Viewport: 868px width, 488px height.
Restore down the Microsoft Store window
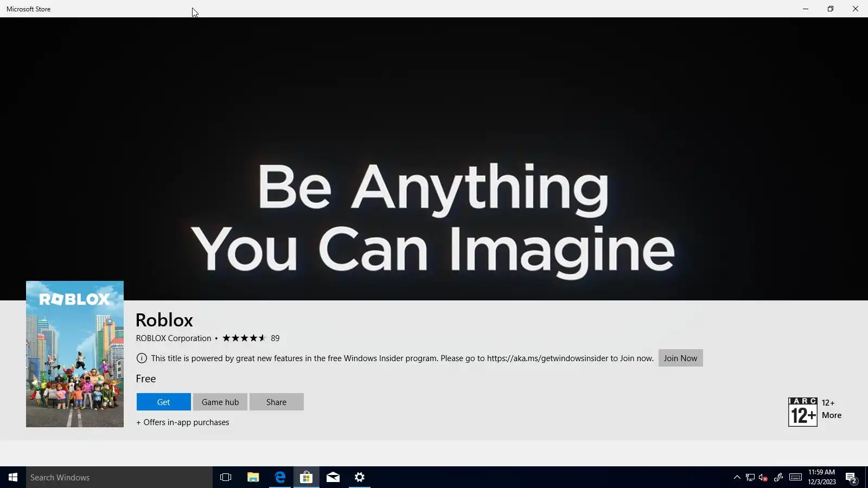pos(831,9)
